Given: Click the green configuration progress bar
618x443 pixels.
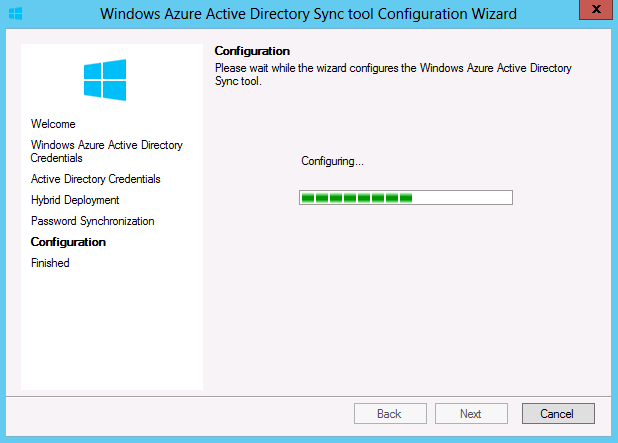Looking at the screenshot, I should 406,197.
